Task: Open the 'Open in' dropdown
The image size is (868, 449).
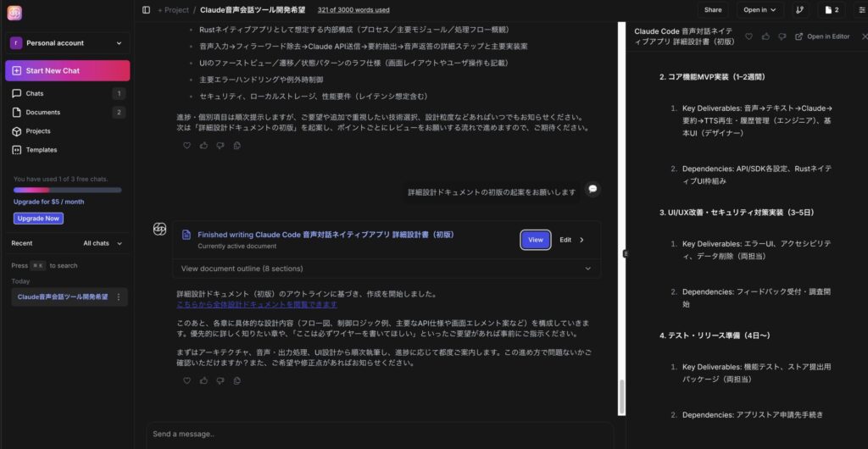Action: (760, 10)
